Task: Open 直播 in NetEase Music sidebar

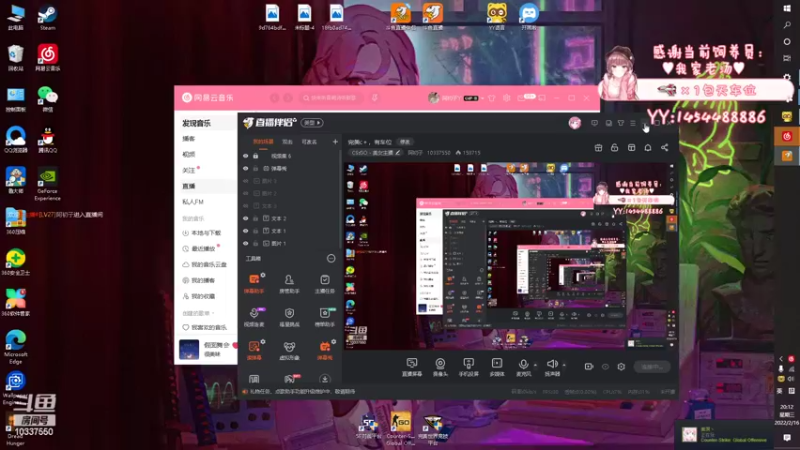Action: (x=189, y=186)
